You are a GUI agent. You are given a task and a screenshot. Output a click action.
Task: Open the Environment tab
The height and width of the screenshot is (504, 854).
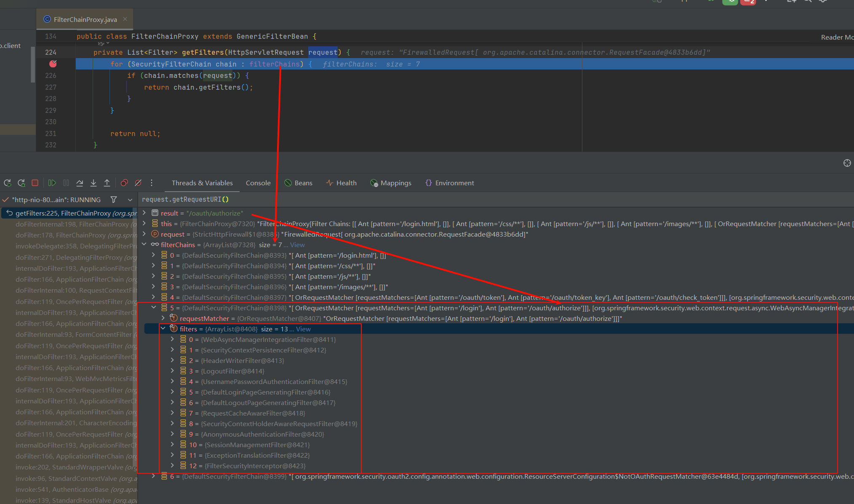coord(450,183)
